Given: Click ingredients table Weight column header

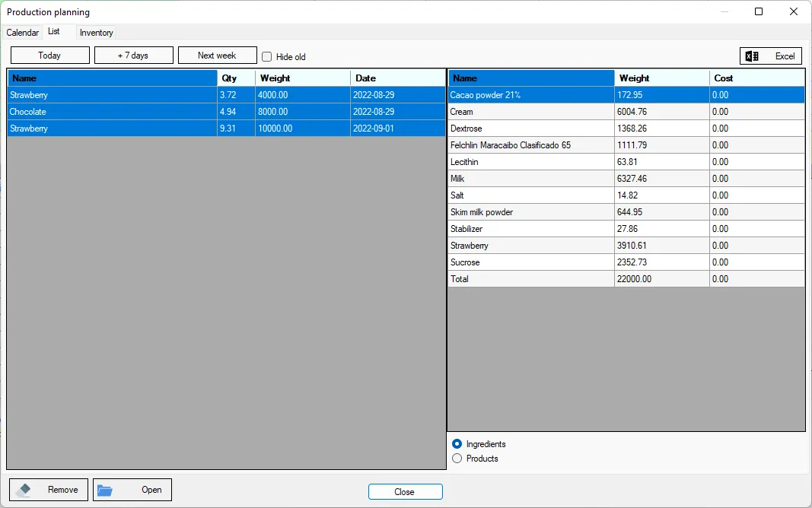Looking at the screenshot, I should (662, 78).
